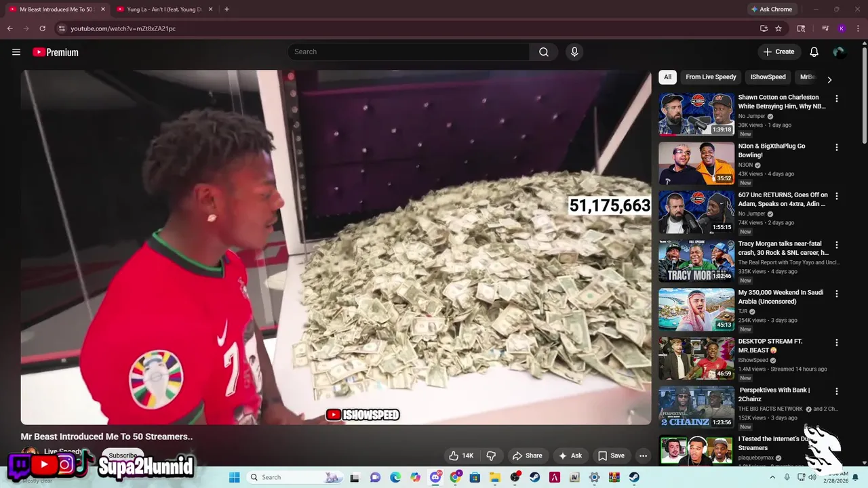Click the YouTube search input field
Screen dimensions: 868x488
click(409, 52)
